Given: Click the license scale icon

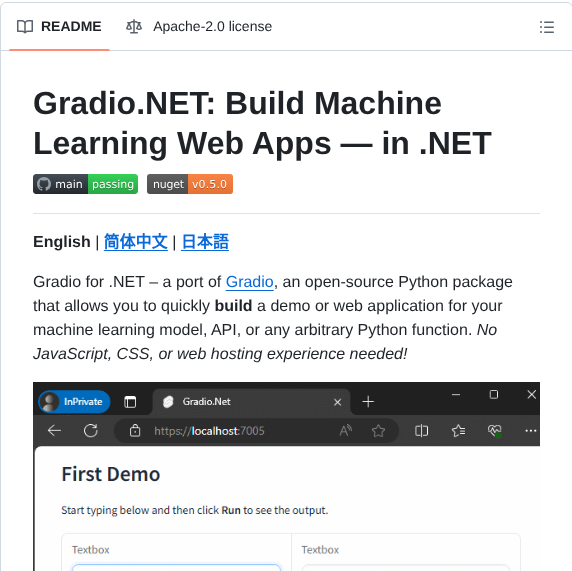Looking at the screenshot, I should (134, 27).
